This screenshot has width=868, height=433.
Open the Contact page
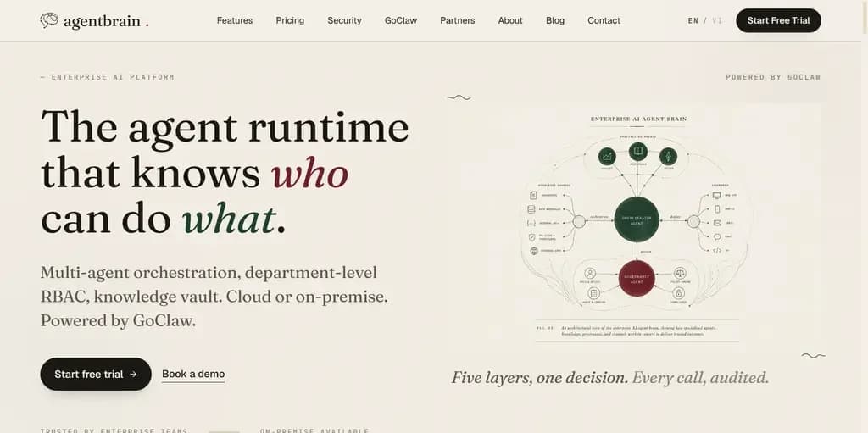coord(604,20)
